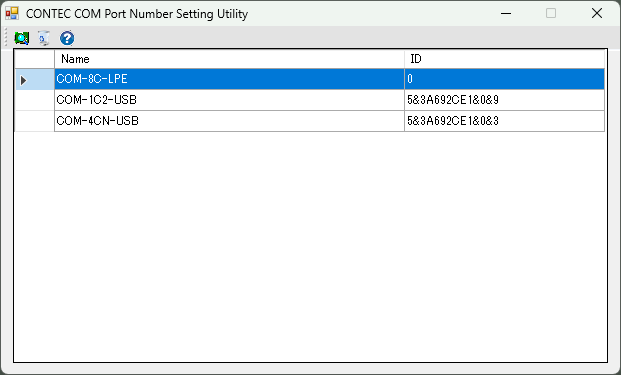This screenshot has height=375, width=621.
Task: Click the ID cell 5&3A692CE1&0&9
Action: point(505,100)
